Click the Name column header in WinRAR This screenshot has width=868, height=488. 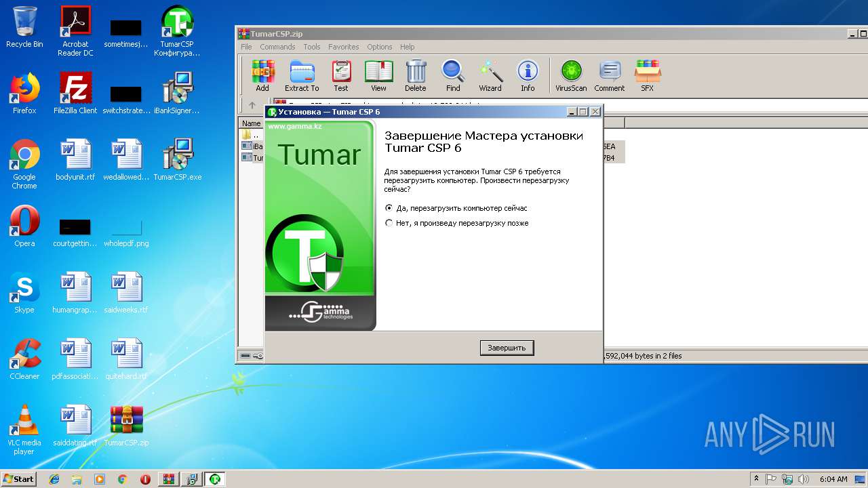[x=252, y=123]
